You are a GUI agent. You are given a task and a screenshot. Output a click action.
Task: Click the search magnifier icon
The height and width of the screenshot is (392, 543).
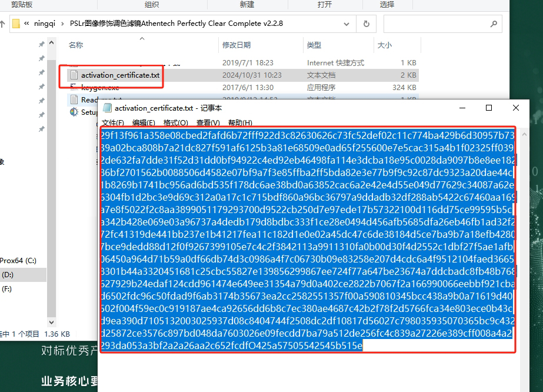click(x=494, y=24)
